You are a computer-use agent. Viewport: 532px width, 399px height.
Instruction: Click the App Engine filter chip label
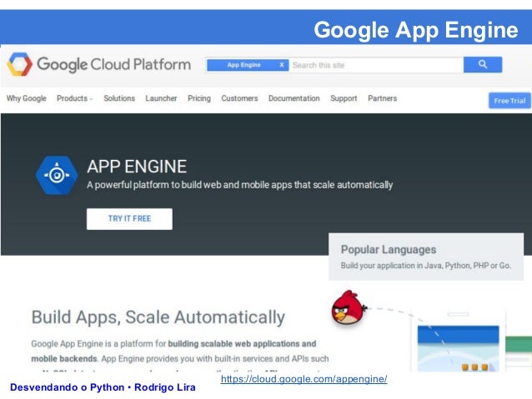243,65
